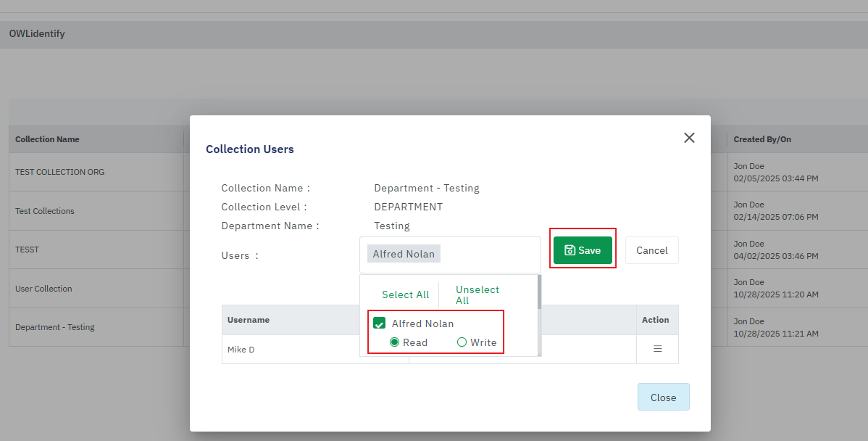Click the Action column header
Screen dimensions: 868x441
click(x=655, y=320)
